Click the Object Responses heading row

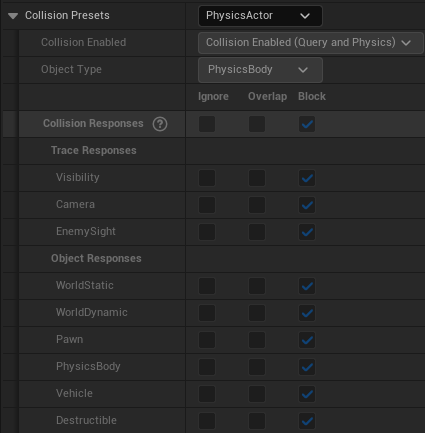[x=222, y=259]
